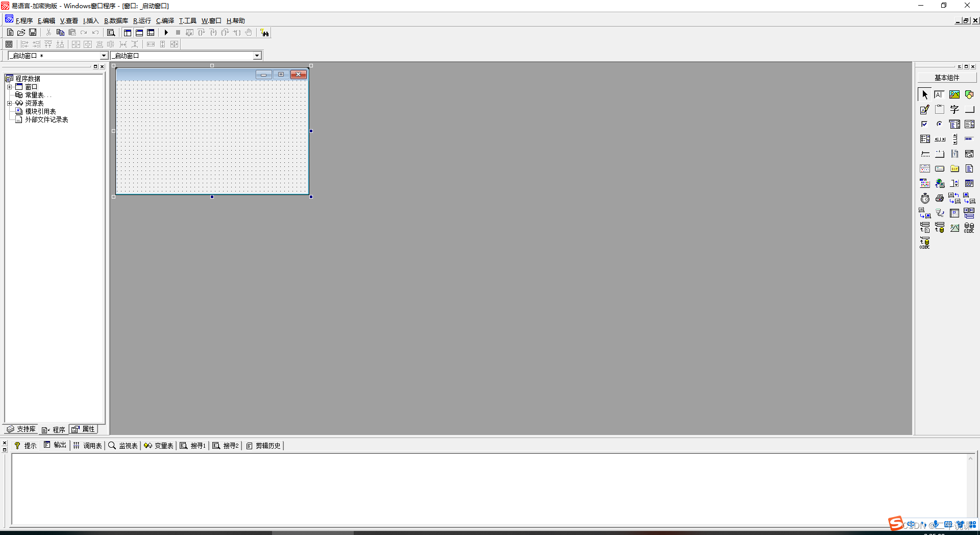Pick the horizontal scrollbar component
Image resolution: width=980 pixels, height=535 pixels.
(x=940, y=139)
